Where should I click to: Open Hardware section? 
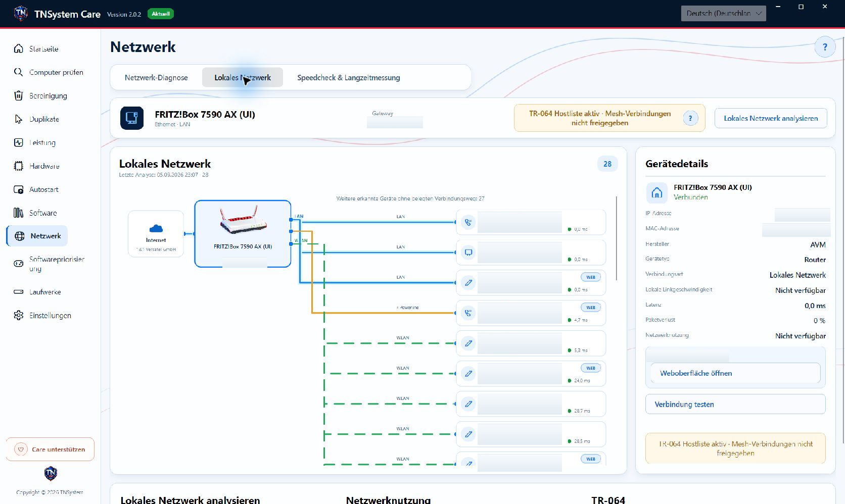pyautogui.click(x=36, y=166)
